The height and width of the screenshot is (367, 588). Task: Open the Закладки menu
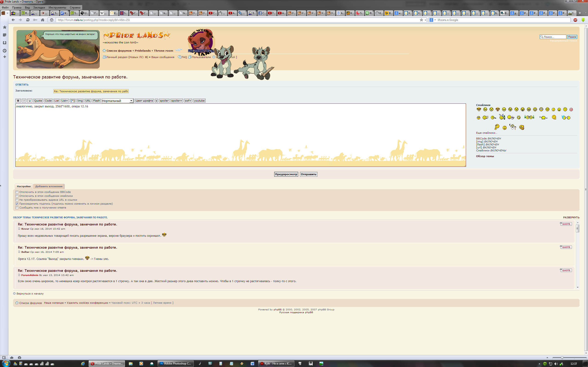point(39,8)
